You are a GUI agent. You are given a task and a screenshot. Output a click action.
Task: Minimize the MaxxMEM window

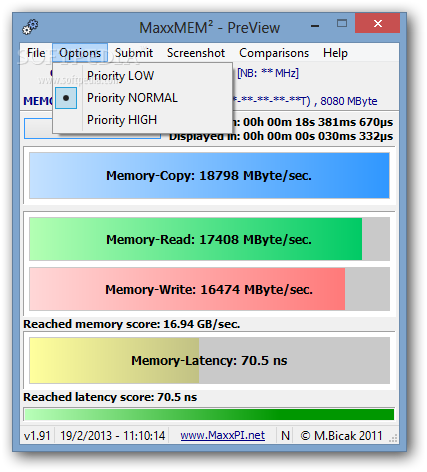click(x=315, y=25)
